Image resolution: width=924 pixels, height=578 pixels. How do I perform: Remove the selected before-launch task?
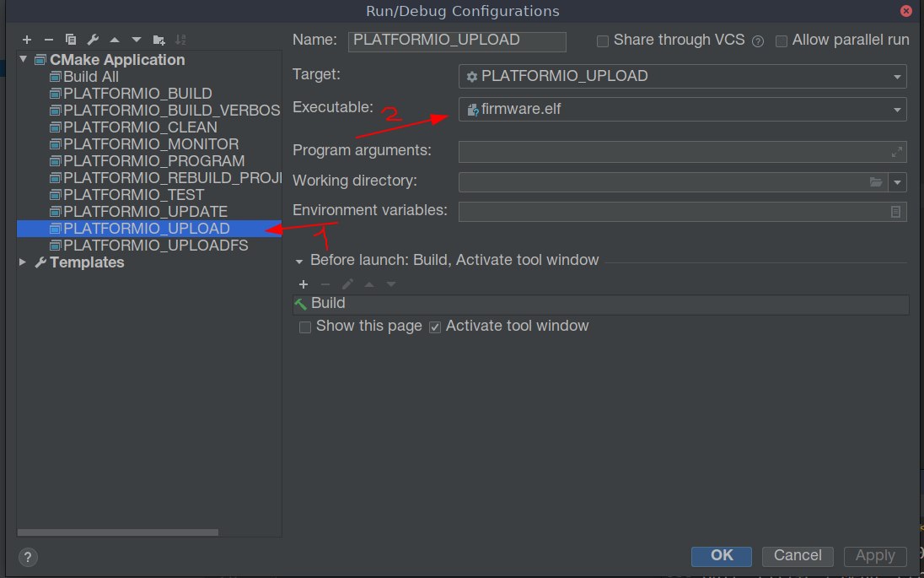(325, 284)
